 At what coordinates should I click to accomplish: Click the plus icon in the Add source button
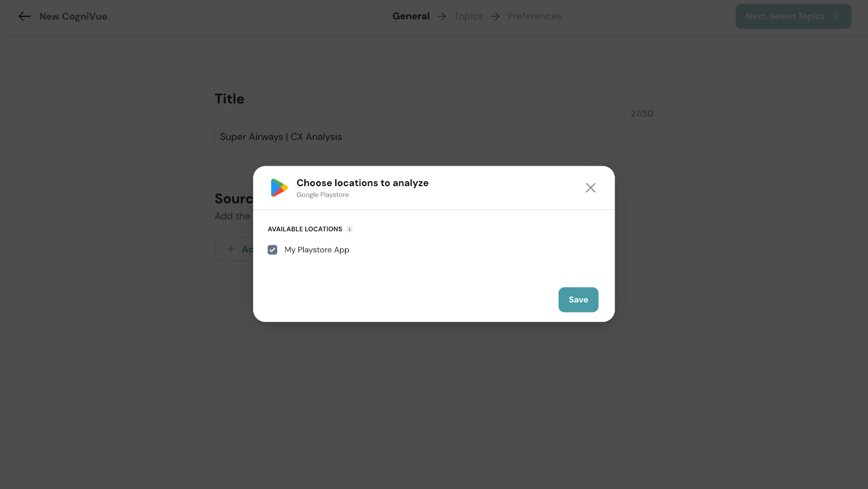231,249
